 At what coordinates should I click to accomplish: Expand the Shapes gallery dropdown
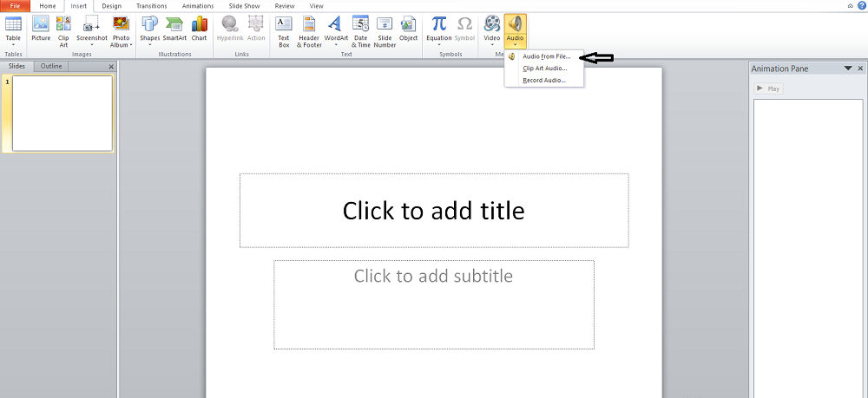click(x=149, y=45)
